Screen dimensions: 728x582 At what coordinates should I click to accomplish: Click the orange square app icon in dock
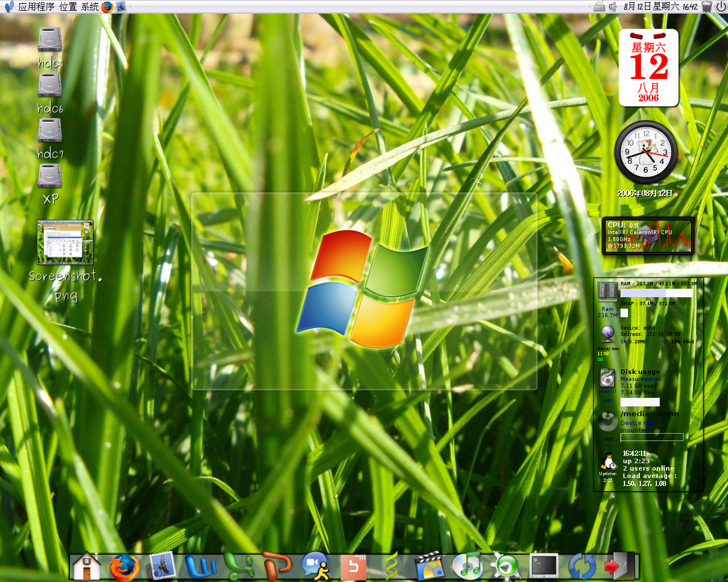coord(353,567)
